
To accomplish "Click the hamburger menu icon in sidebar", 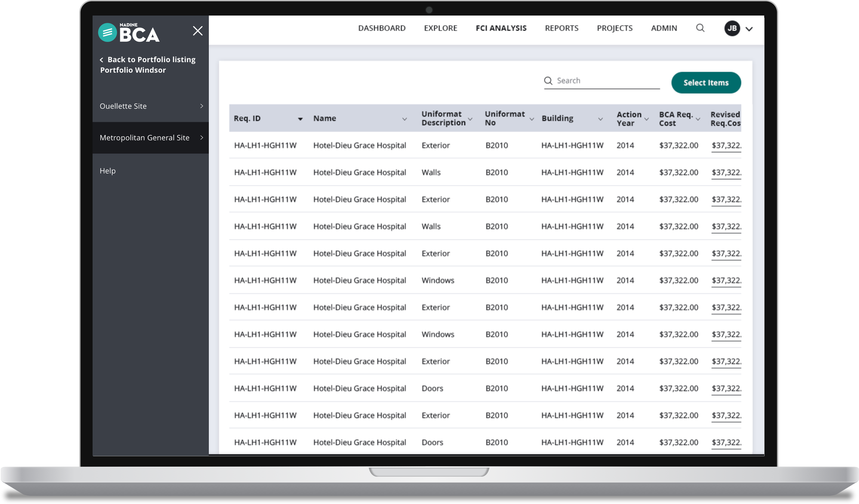I will point(107,32).
